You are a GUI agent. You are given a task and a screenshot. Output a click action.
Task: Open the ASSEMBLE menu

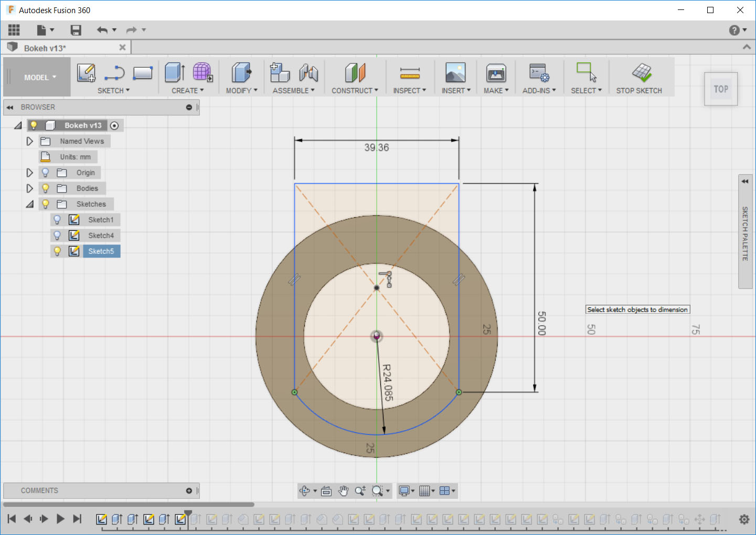tap(293, 91)
